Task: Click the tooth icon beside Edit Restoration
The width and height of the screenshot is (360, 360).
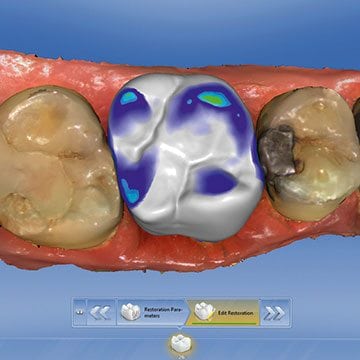Action: 205,311
